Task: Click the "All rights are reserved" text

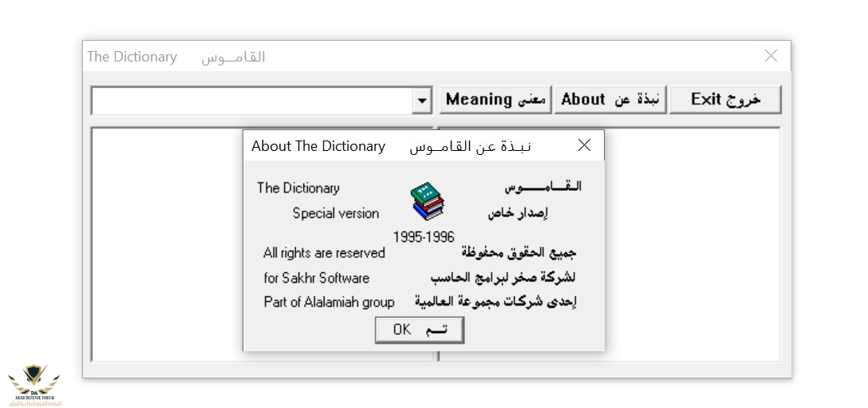Action: coord(324,253)
